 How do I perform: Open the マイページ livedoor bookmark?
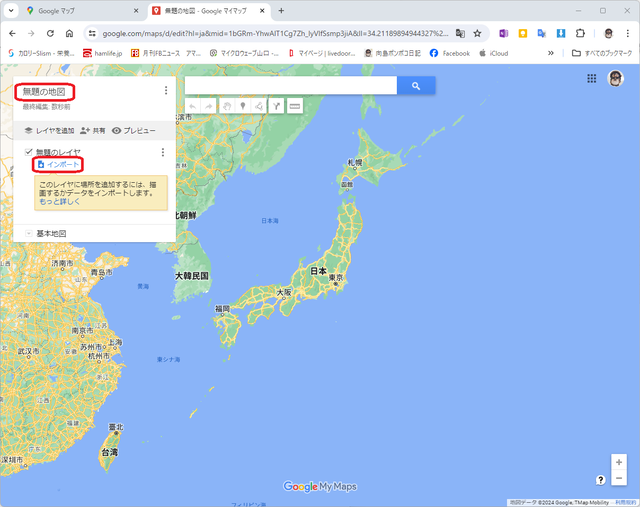click(322, 53)
